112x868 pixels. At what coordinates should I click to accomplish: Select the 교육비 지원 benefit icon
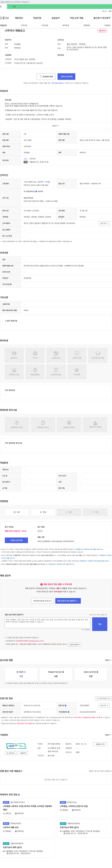point(77,355)
